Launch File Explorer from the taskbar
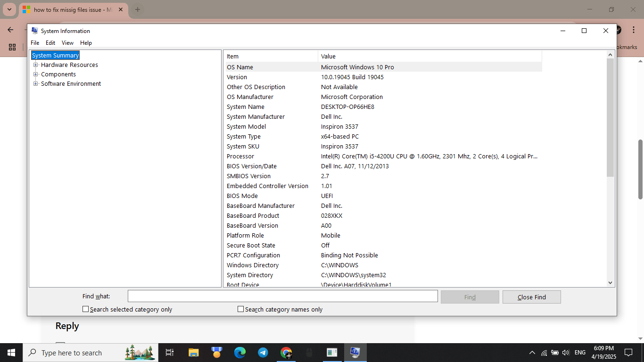Viewport: 644px width, 362px height. [x=193, y=353]
